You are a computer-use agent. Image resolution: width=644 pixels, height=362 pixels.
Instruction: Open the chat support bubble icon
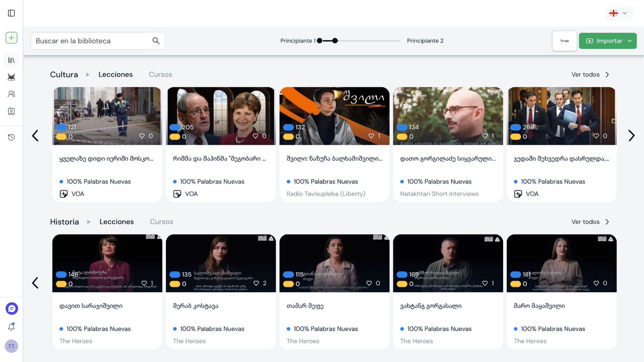tap(12, 309)
